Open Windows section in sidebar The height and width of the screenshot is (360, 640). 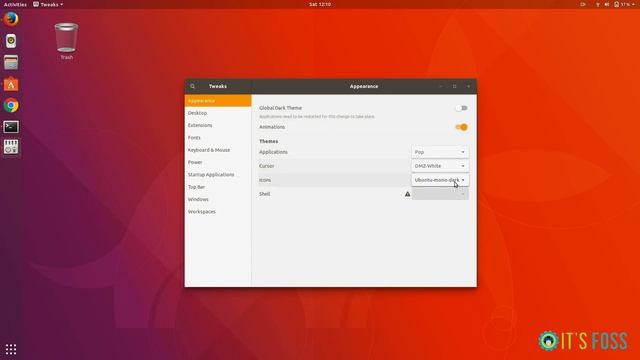[218, 200]
